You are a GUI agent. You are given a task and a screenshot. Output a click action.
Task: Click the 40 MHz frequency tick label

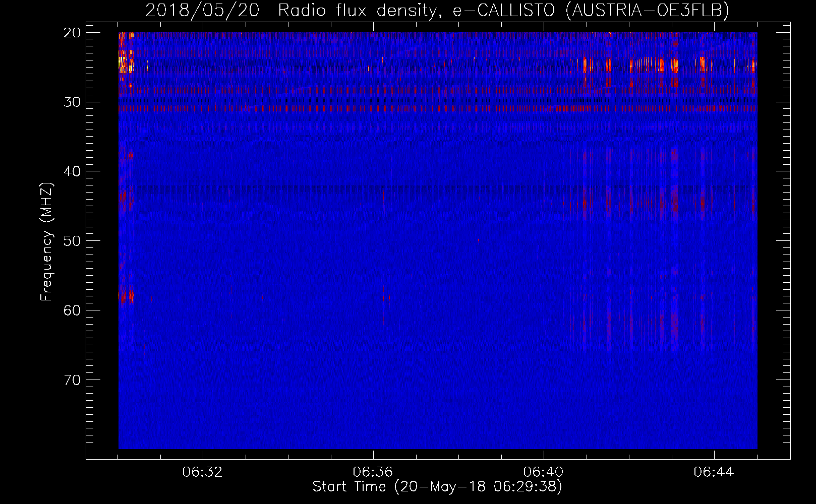[x=72, y=171]
